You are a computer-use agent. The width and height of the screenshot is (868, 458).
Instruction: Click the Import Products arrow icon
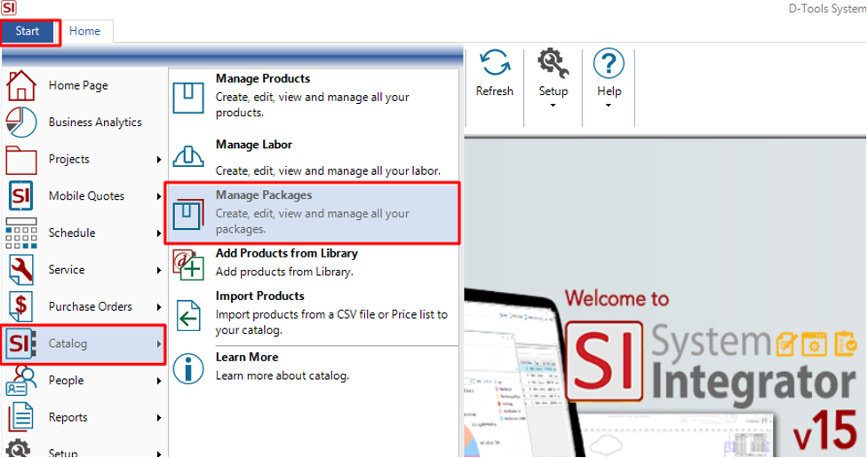(188, 316)
